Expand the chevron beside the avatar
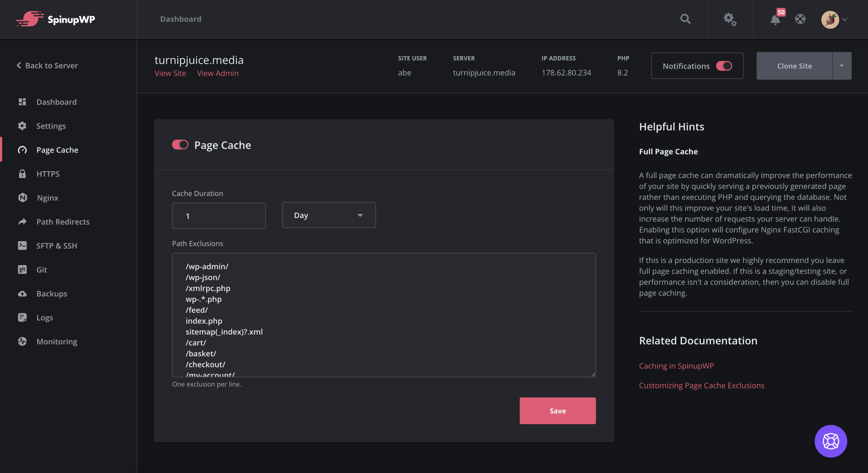 click(x=844, y=20)
